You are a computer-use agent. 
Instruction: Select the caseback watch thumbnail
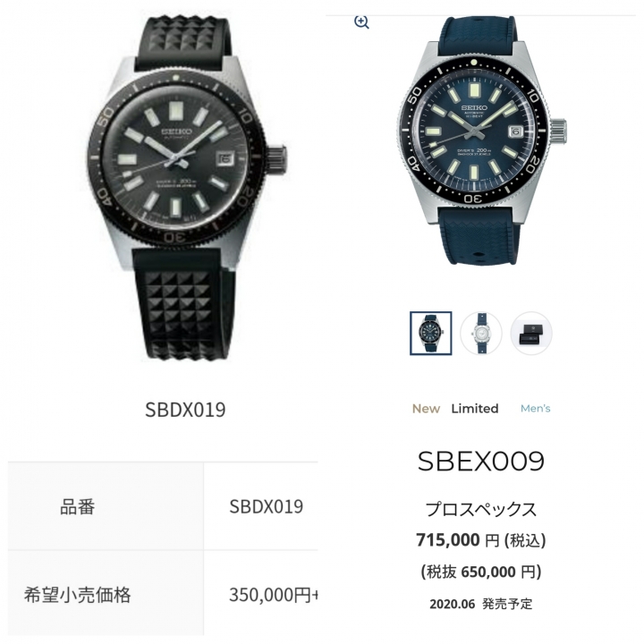(x=481, y=333)
